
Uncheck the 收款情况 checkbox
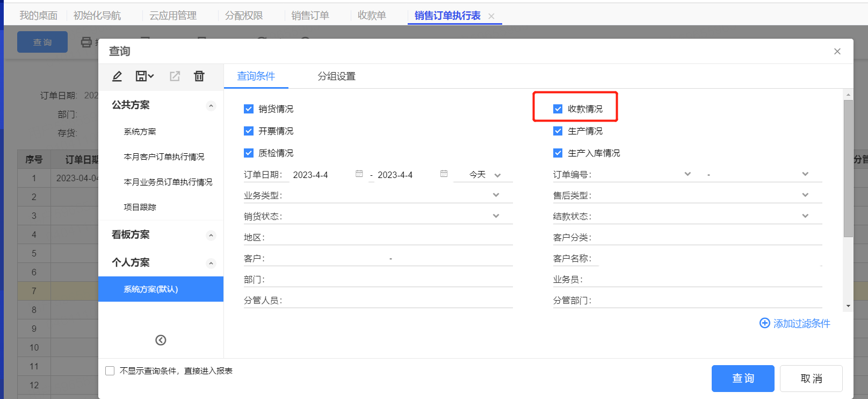(558, 109)
